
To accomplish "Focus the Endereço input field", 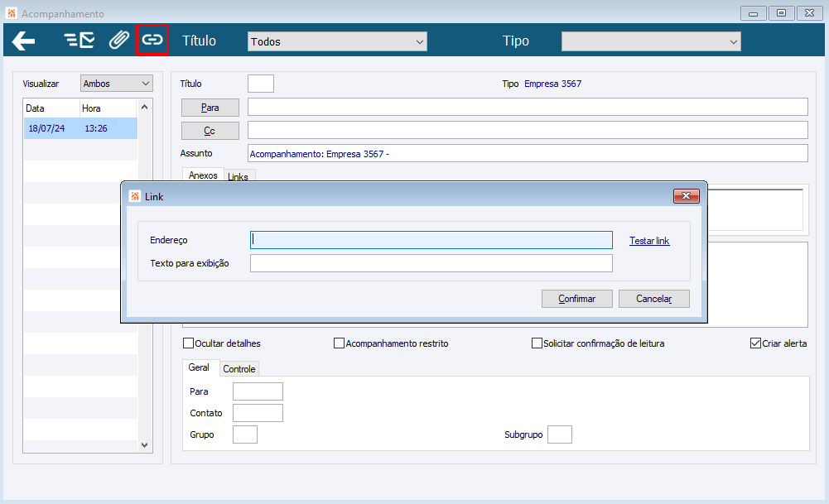I will pyautogui.click(x=431, y=240).
